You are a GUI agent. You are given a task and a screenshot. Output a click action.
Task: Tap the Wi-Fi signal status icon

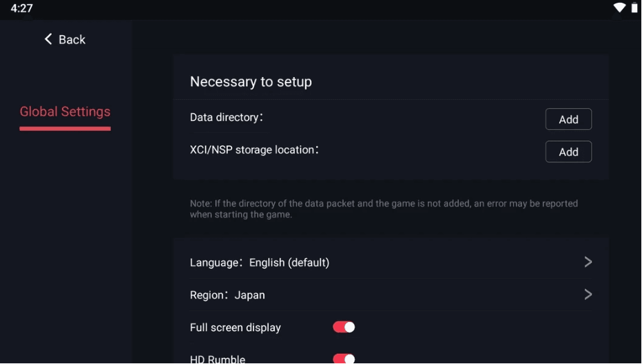pos(619,8)
